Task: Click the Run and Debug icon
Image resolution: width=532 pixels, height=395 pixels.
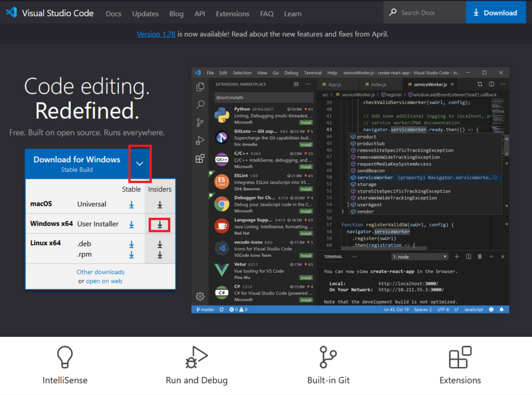Action: (196, 358)
